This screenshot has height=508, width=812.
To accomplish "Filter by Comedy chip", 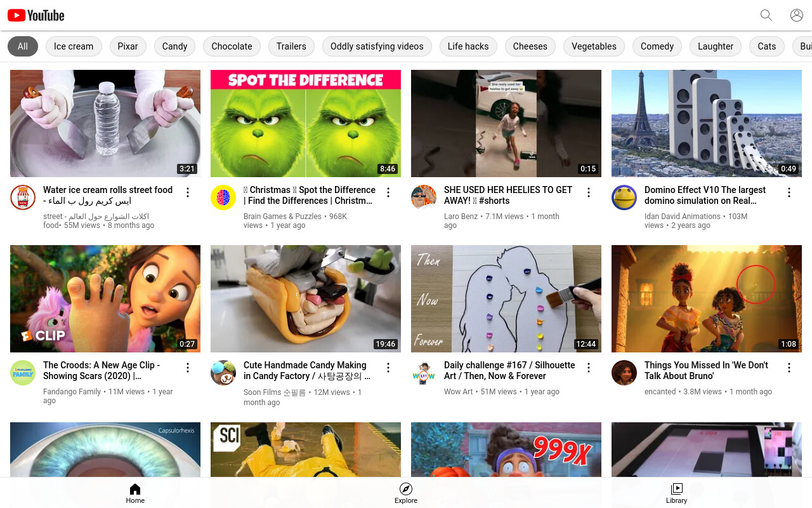I will click(657, 46).
